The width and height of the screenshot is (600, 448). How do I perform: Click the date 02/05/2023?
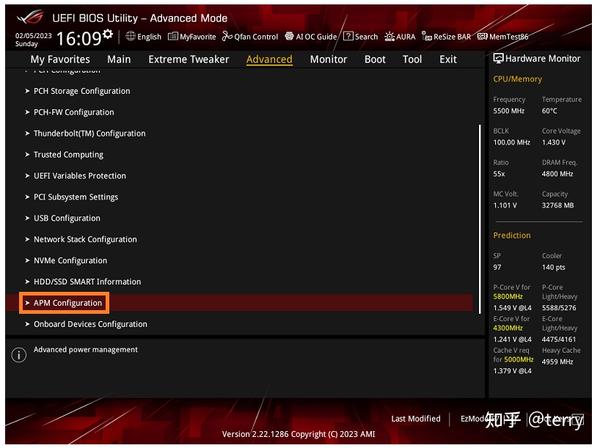point(33,36)
